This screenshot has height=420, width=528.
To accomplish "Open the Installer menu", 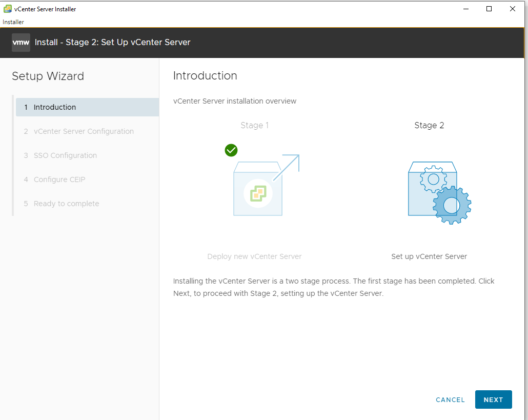I will [13, 22].
